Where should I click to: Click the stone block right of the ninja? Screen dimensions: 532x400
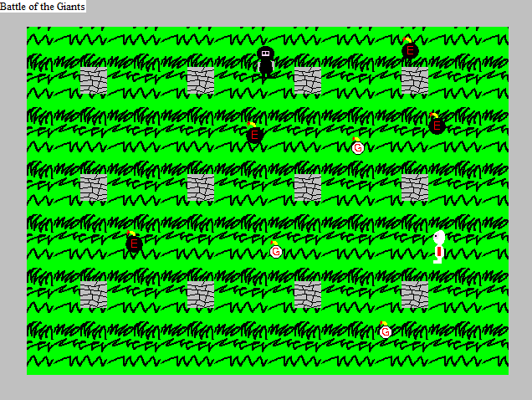pos(307,80)
